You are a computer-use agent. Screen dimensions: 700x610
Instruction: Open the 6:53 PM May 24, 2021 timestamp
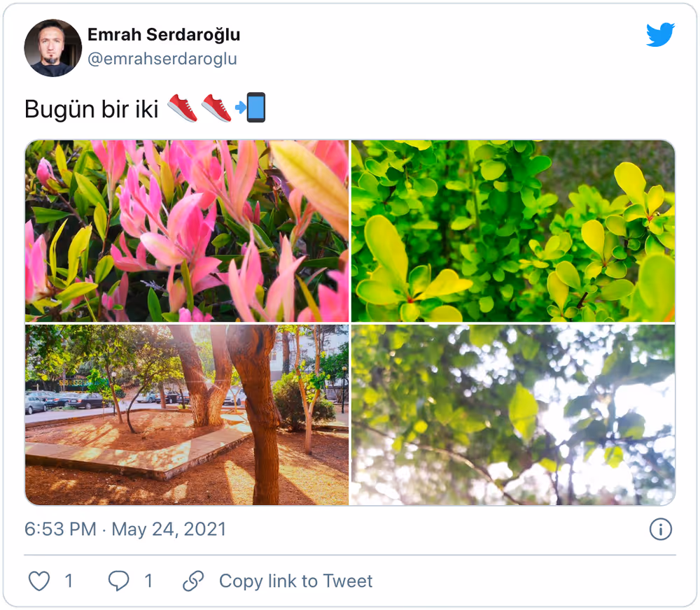125,530
